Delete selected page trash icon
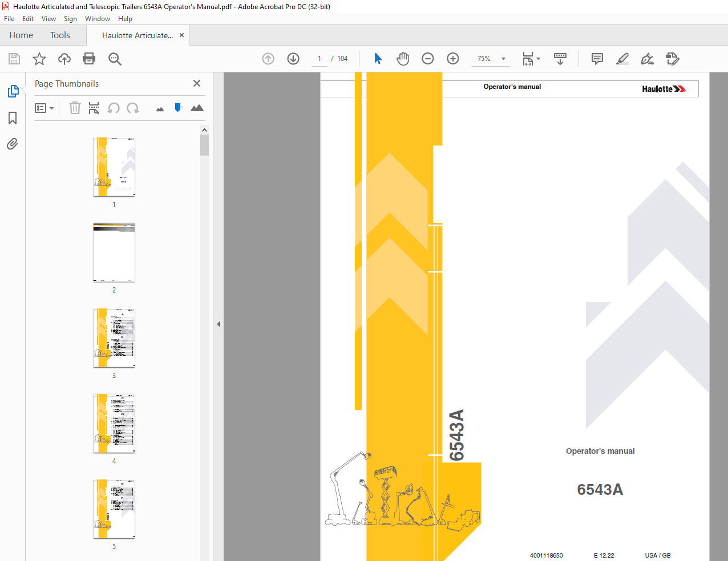This screenshot has height=561, width=728. click(x=75, y=108)
